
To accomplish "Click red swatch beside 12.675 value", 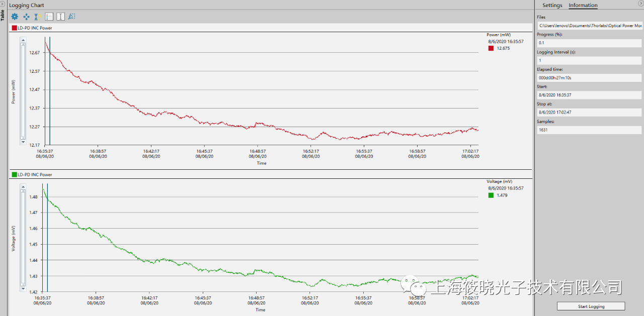I will [491, 49].
